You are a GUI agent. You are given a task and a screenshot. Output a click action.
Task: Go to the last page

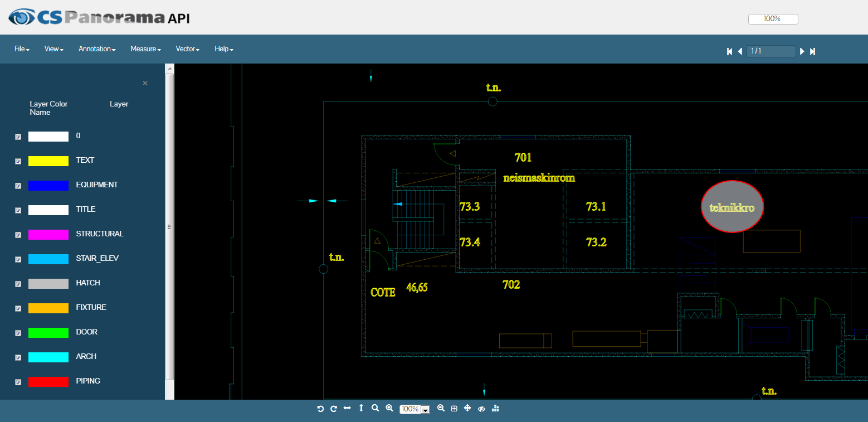tap(813, 51)
